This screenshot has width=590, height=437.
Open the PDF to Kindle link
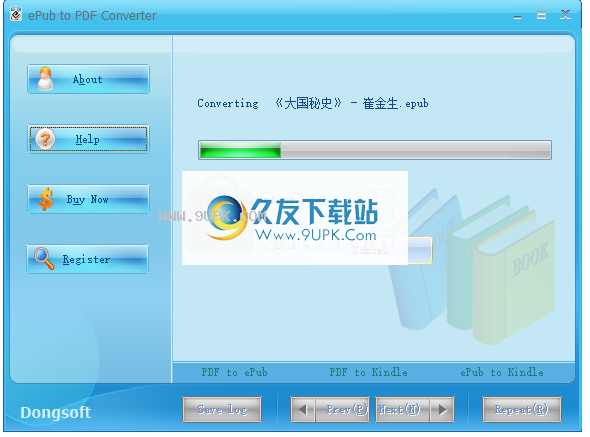[368, 372]
